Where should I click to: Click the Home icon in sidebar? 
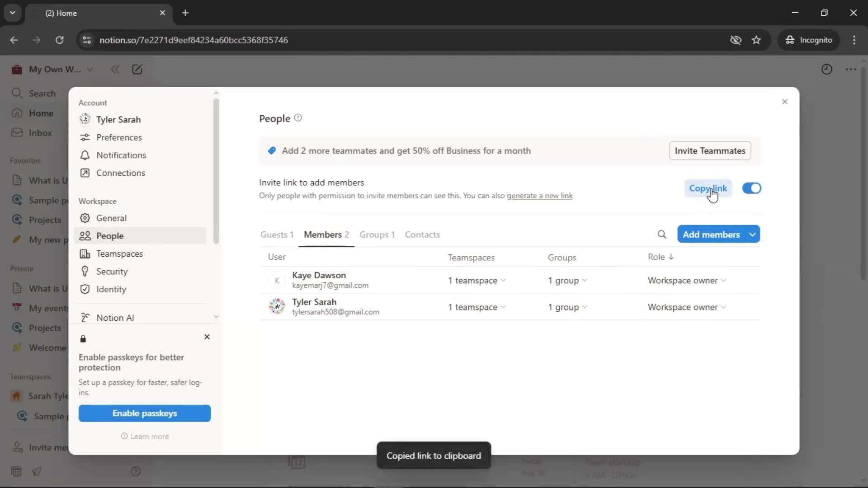(17, 113)
